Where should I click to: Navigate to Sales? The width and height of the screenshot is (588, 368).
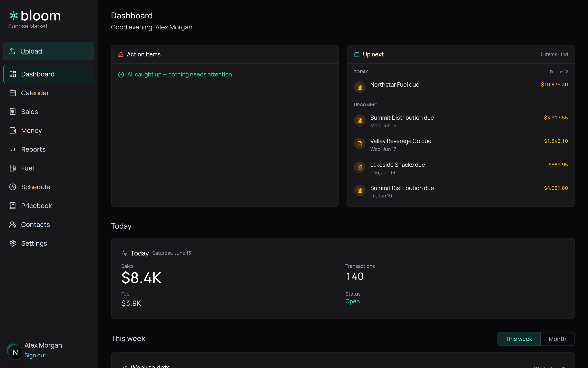[49, 112]
